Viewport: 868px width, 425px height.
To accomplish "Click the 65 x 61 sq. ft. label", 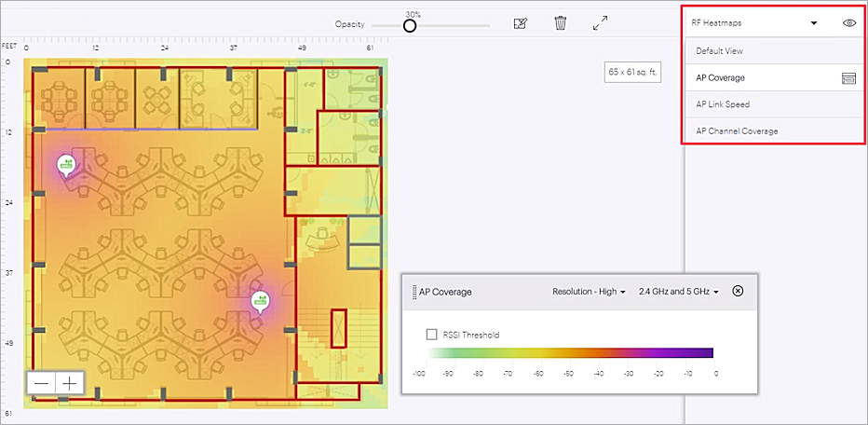I will click(632, 72).
